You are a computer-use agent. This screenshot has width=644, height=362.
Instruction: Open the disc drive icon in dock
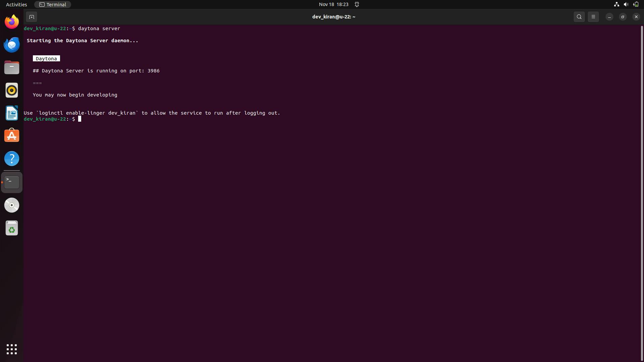tap(12, 205)
